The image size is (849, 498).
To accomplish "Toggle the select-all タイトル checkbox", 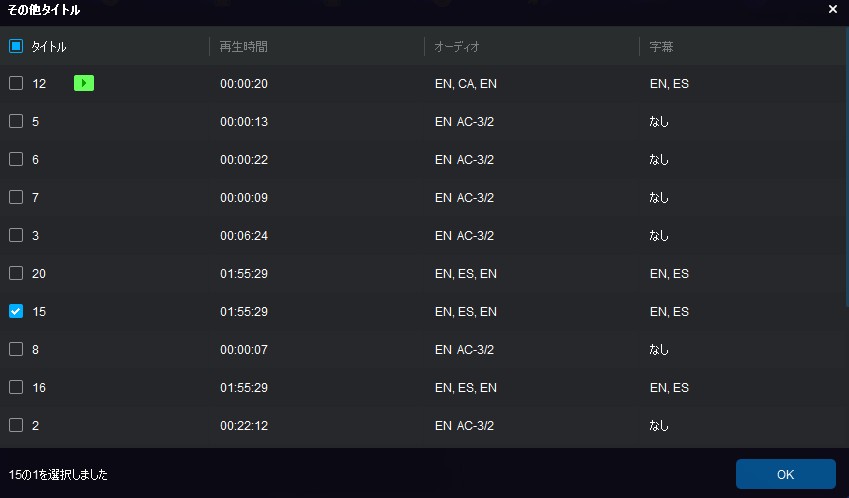I will point(16,46).
